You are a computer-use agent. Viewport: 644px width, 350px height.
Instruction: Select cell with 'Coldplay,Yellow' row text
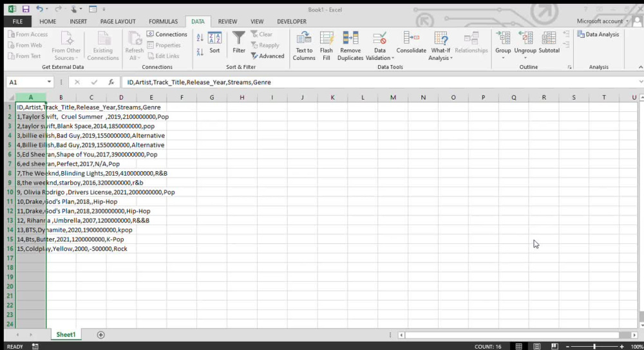31,248
